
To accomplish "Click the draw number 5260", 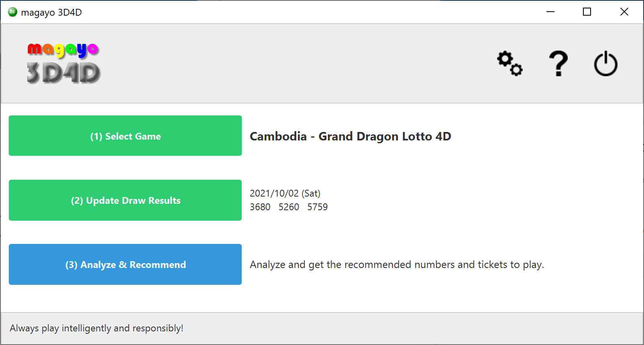I will [x=289, y=207].
